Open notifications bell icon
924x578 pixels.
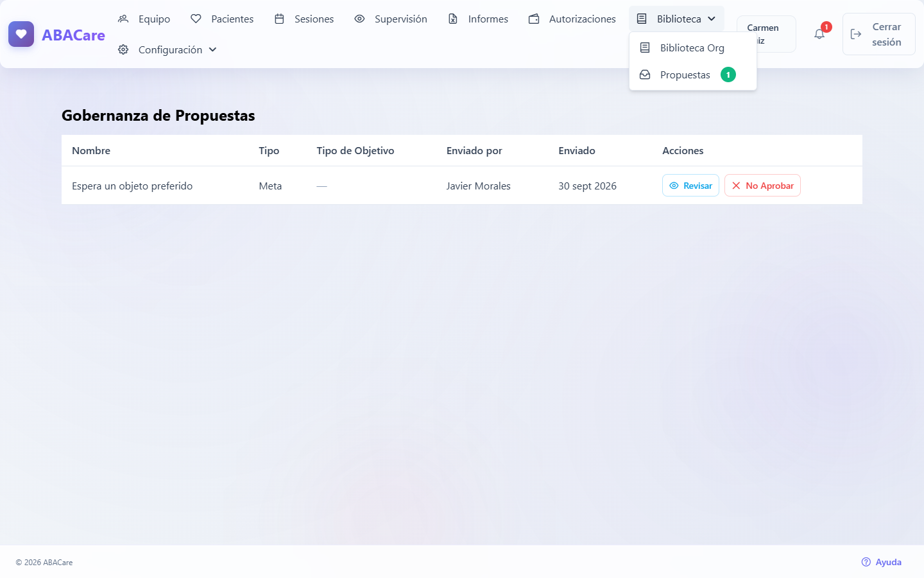point(819,34)
